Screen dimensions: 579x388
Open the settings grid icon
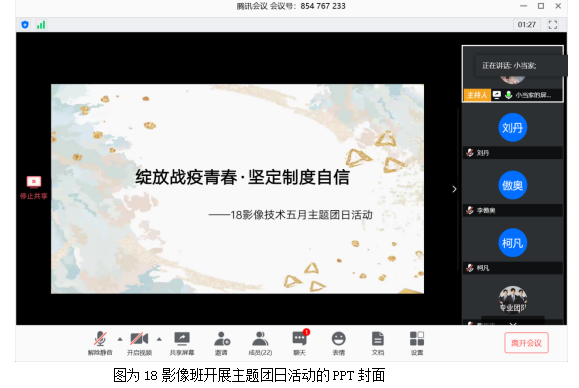[417, 343]
